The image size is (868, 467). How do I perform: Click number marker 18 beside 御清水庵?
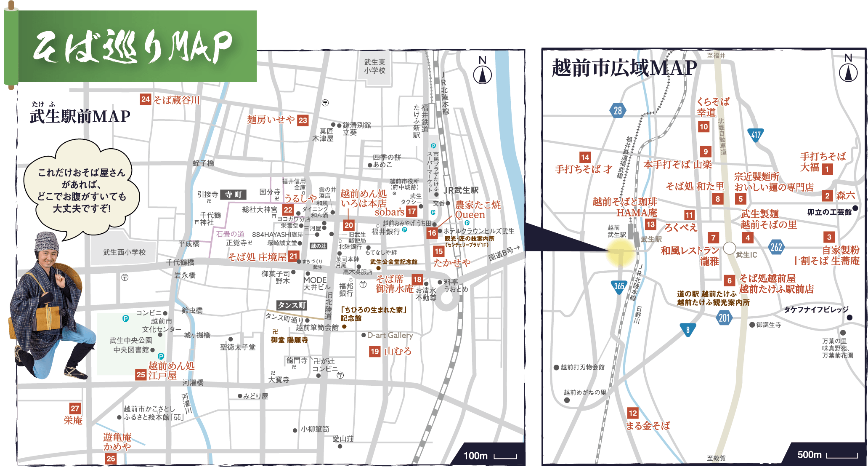417,279
